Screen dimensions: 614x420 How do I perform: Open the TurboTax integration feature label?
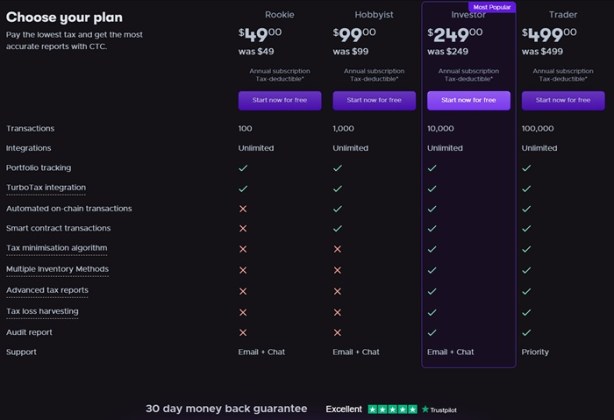pos(46,188)
